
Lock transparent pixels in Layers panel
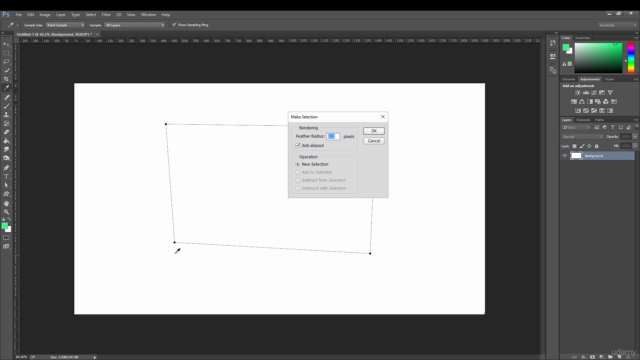point(574,146)
